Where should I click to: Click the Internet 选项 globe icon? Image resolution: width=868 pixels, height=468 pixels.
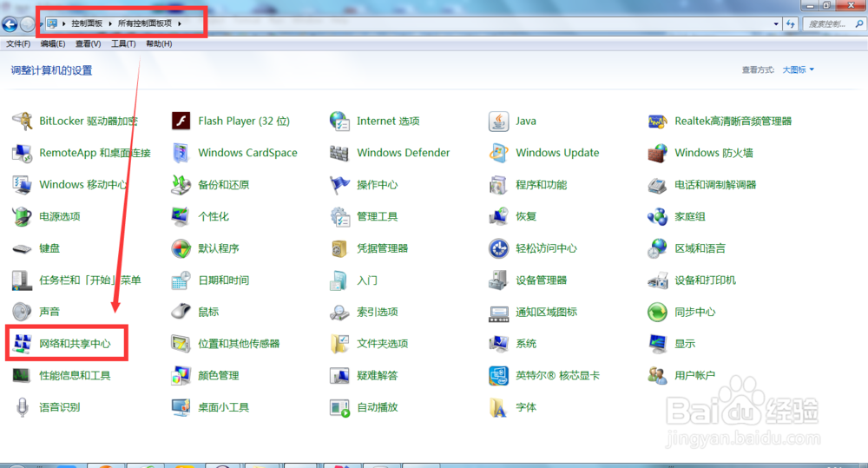(339, 121)
